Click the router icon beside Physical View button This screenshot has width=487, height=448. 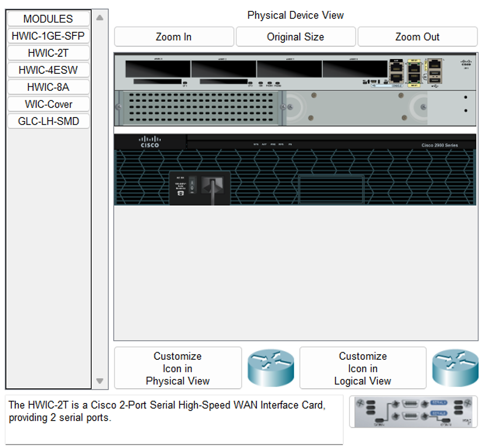coord(271,368)
